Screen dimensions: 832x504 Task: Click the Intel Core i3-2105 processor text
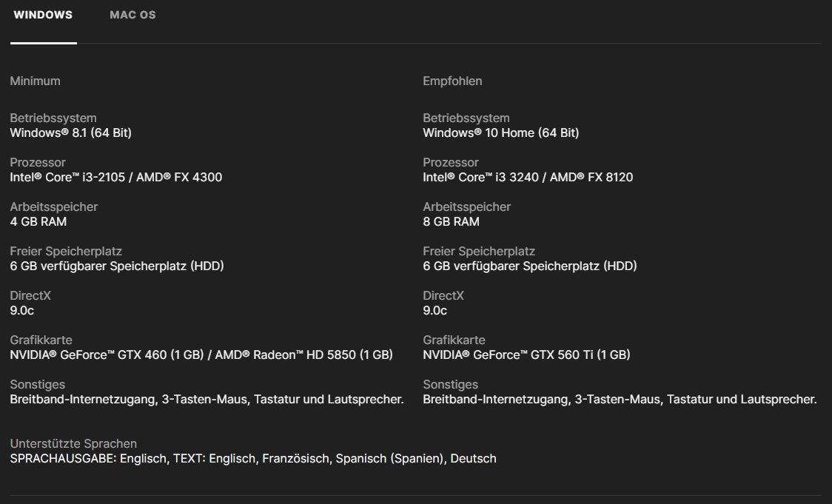click(115, 177)
